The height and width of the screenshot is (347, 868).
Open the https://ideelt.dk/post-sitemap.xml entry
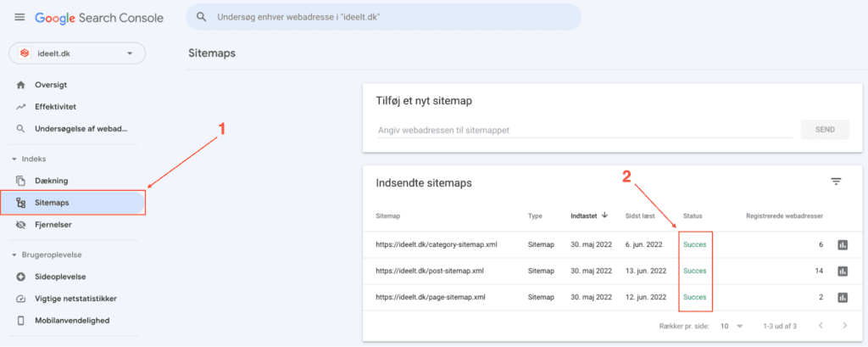430,271
